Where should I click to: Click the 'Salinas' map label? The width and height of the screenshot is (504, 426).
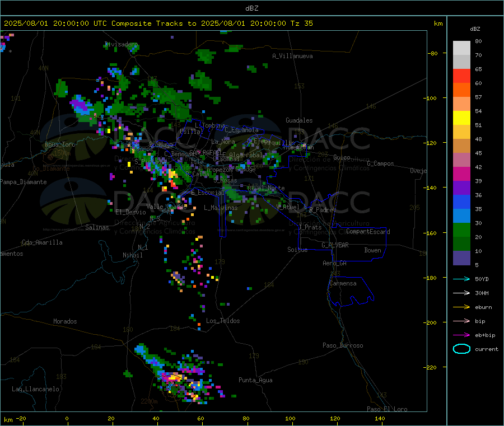tap(97, 227)
